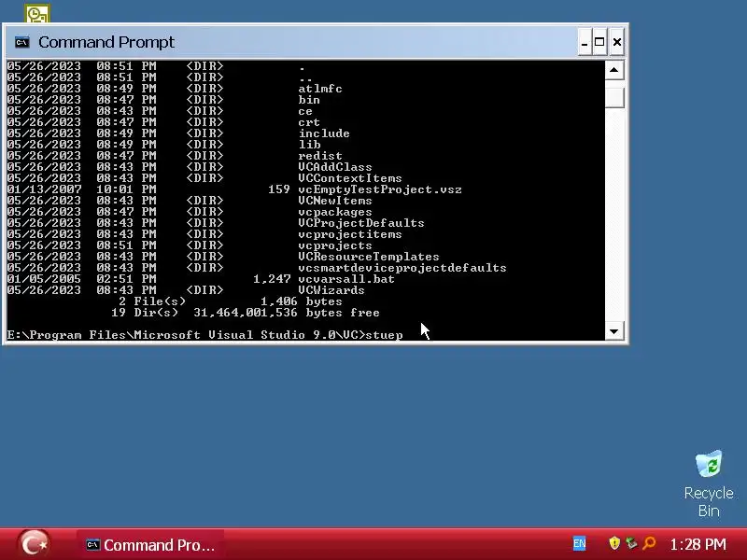
Task: Click the 'VCContextItems' directory entry
Action: point(350,178)
